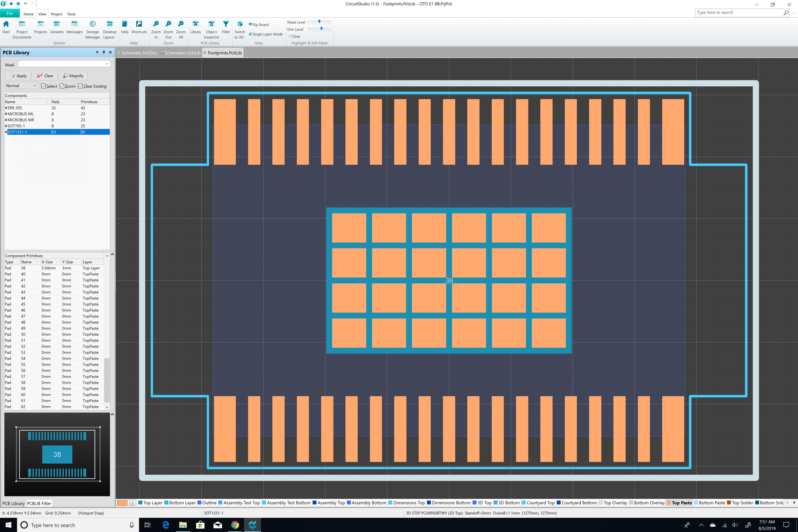Show the Messages panel
This screenshot has height=532, width=798.
[x=75, y=27]
